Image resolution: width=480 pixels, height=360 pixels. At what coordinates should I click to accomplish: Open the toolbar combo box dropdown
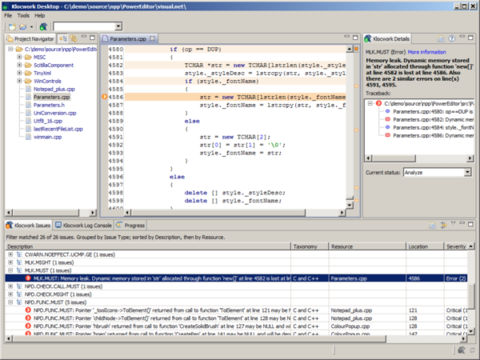point(118,27)
